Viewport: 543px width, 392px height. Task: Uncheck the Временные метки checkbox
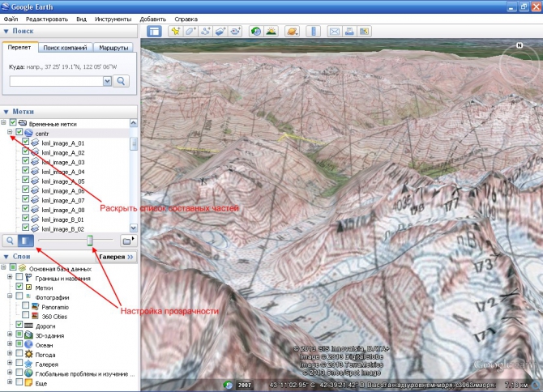click(13, 122)
